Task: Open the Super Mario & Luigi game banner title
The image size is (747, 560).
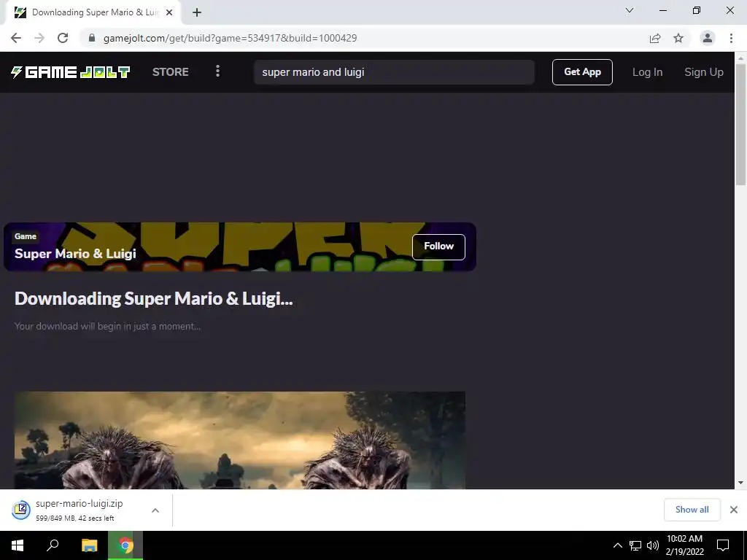Action: pos(75,254)
